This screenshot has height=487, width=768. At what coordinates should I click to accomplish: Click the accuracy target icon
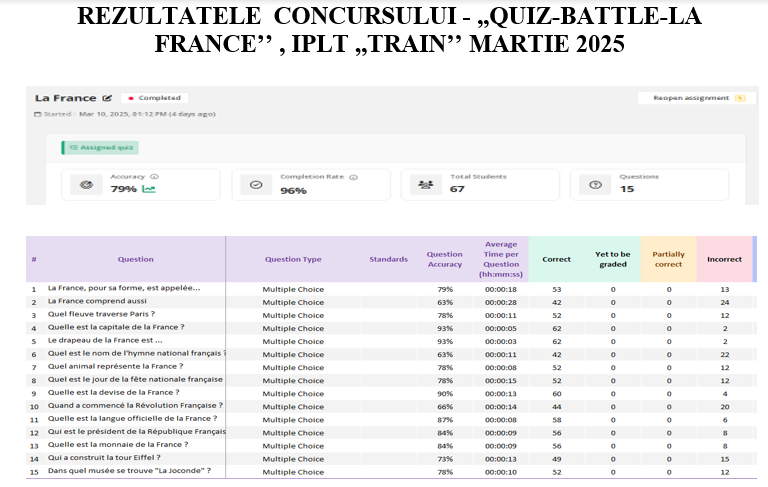(86, 184)
